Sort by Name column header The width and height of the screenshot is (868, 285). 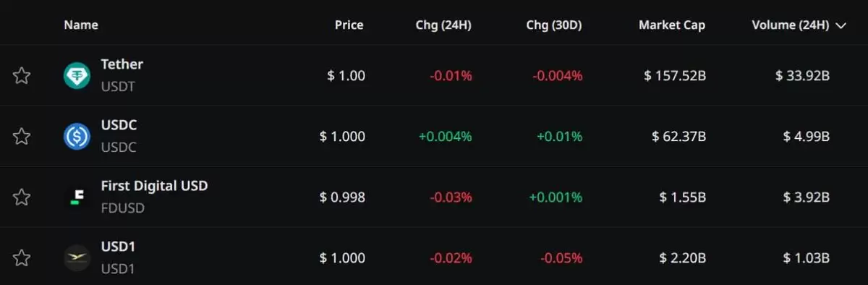coord(81,25)
